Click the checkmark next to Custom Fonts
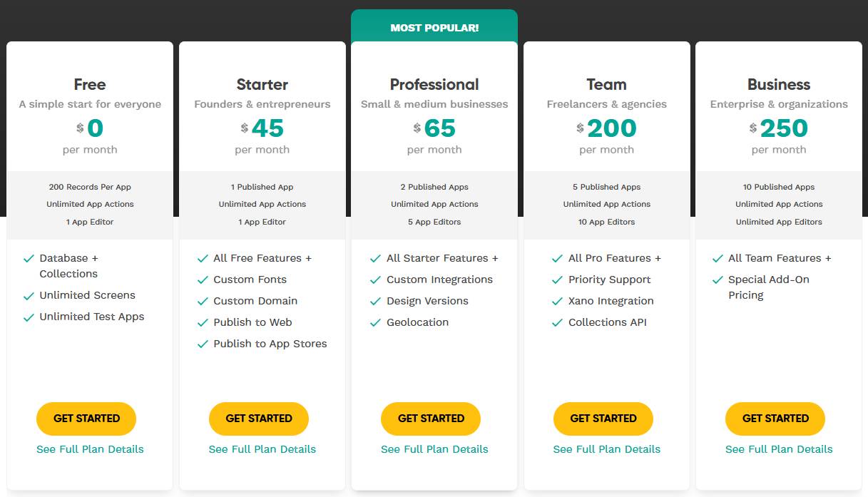The width and height of the screenshot is (868, 497). 203,280
